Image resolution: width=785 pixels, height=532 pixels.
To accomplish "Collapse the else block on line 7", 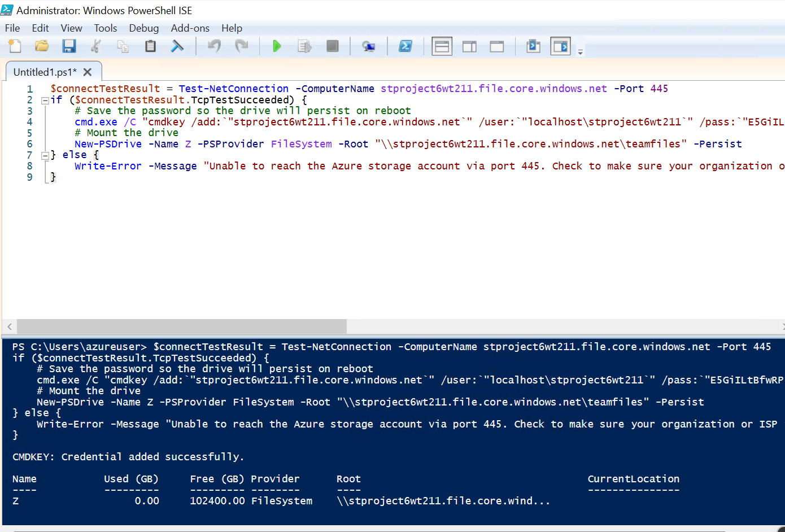I will (x=45, y=155).
